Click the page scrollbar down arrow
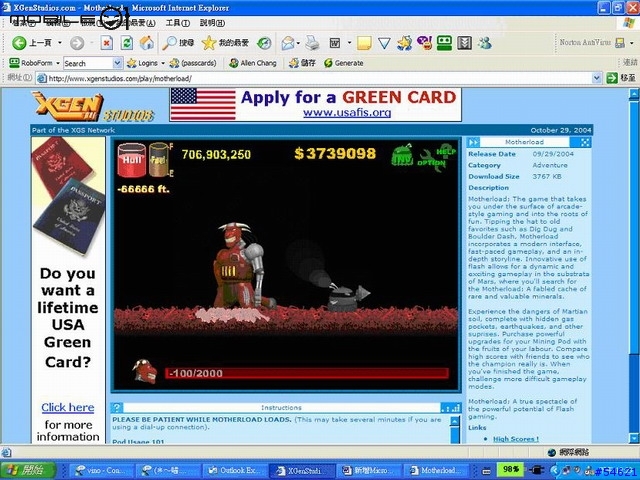The width and height of the screenshot is (640, 480). [633, 438]
